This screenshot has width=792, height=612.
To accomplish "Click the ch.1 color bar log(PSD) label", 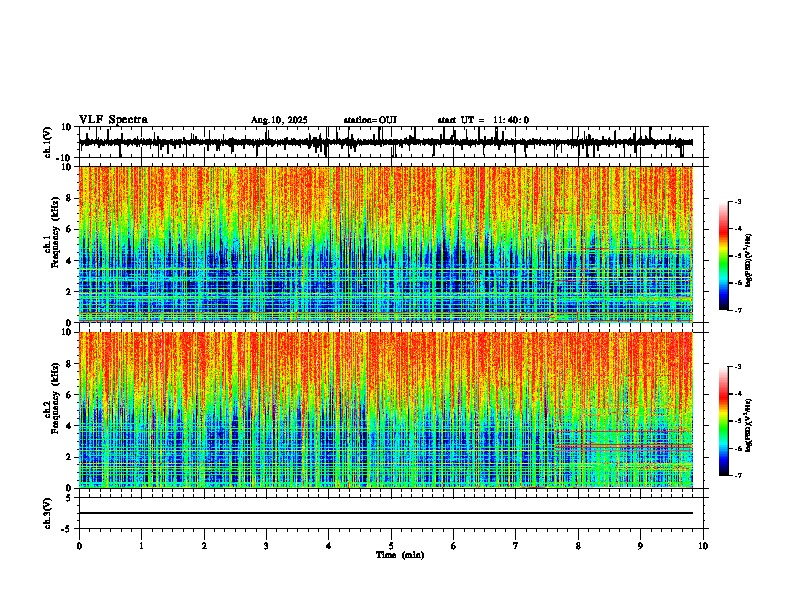I will click(x=748, y=261).
